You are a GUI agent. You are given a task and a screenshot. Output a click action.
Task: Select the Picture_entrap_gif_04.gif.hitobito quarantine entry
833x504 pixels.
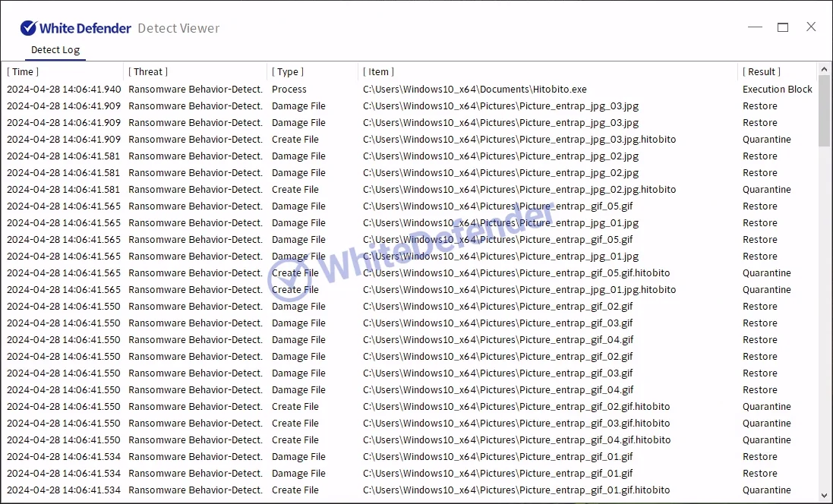pos(516,440)
